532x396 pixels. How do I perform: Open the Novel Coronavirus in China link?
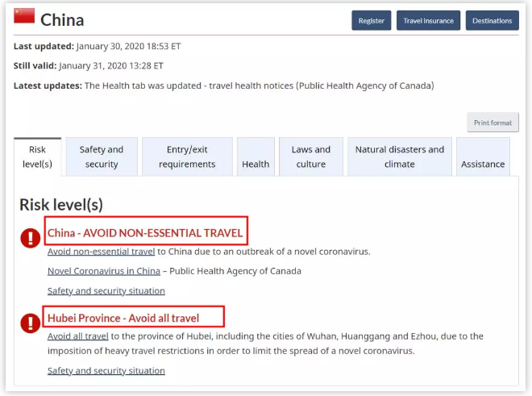[104, 271]
